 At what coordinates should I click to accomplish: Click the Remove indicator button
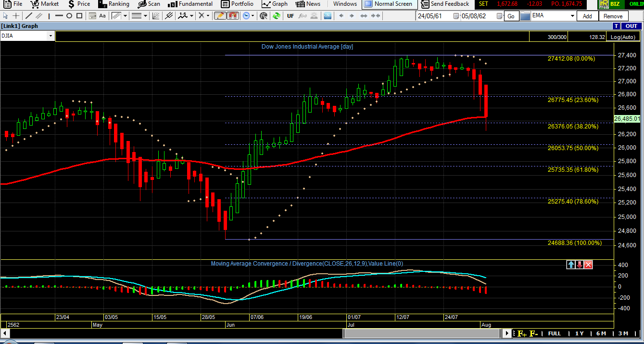(613, 16)
